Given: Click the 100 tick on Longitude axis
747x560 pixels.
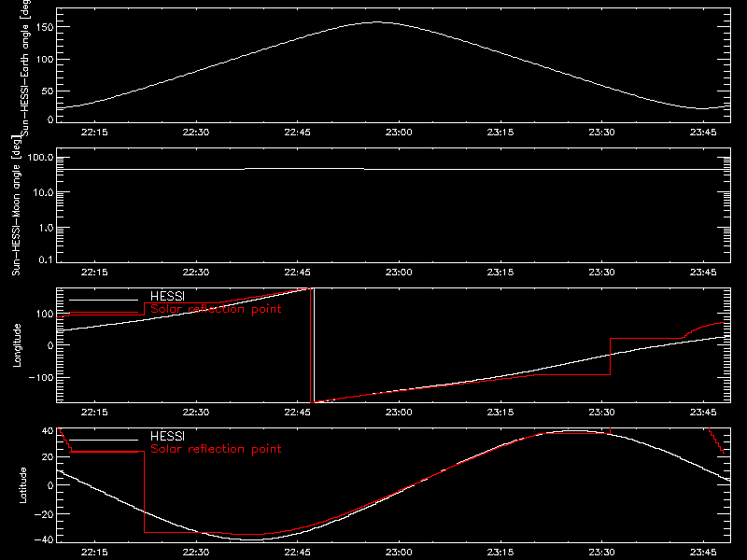Looking at the screenshot, I should click(45, 314).
